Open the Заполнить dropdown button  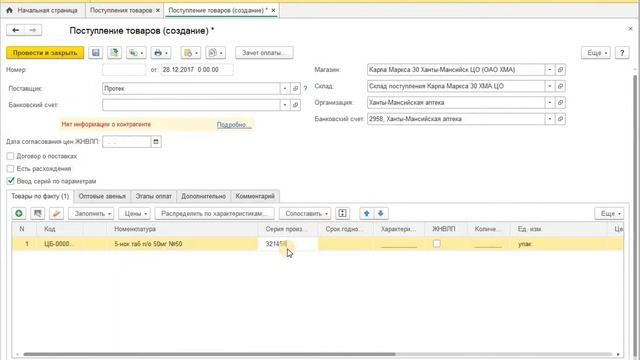pyautogui.click(x=91, y=213)
